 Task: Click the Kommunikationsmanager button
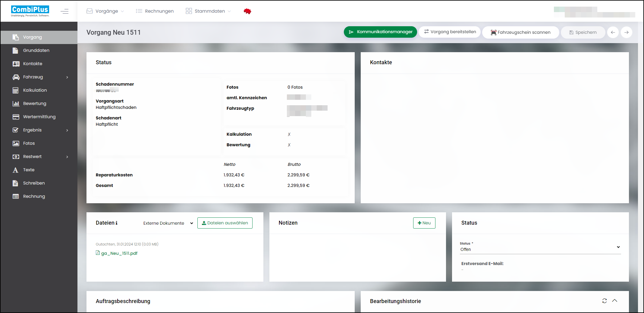pyautogui.click(x=380, y=32)
